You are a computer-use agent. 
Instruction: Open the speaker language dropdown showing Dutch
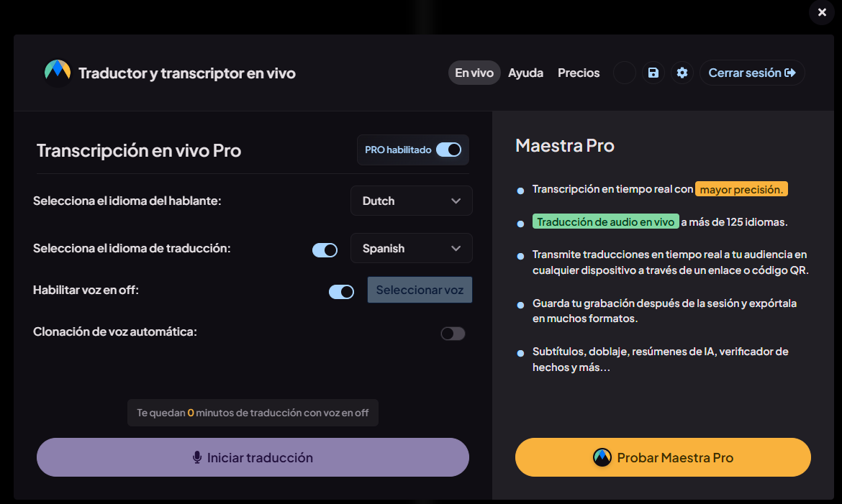412,201
